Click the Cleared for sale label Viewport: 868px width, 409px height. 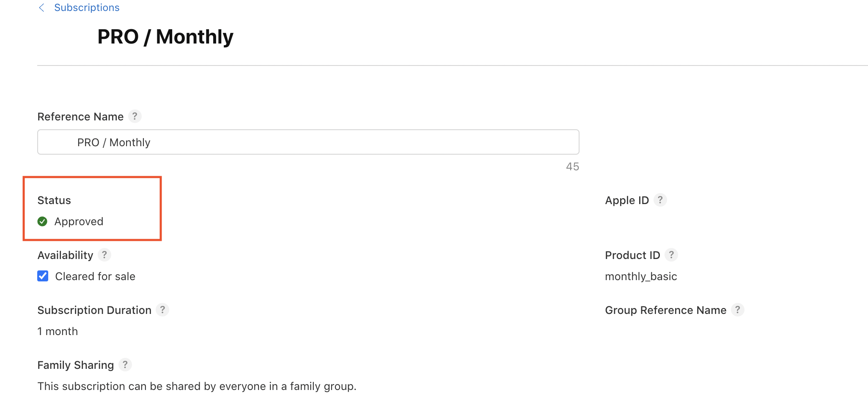tap(95, 276)
